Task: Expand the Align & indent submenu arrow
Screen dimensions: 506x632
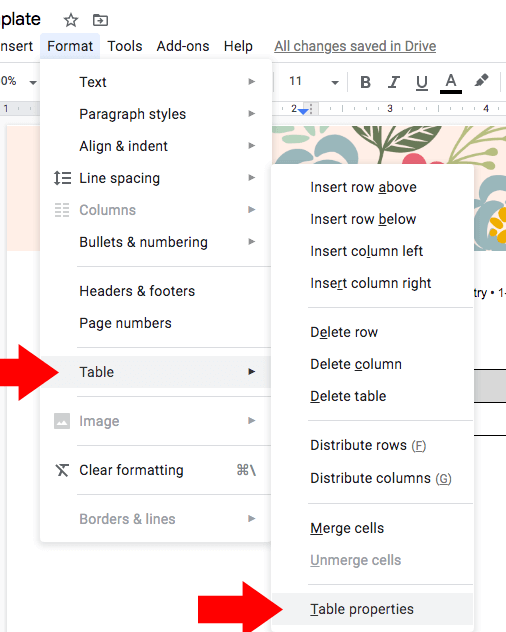Action: click(252, 146)
